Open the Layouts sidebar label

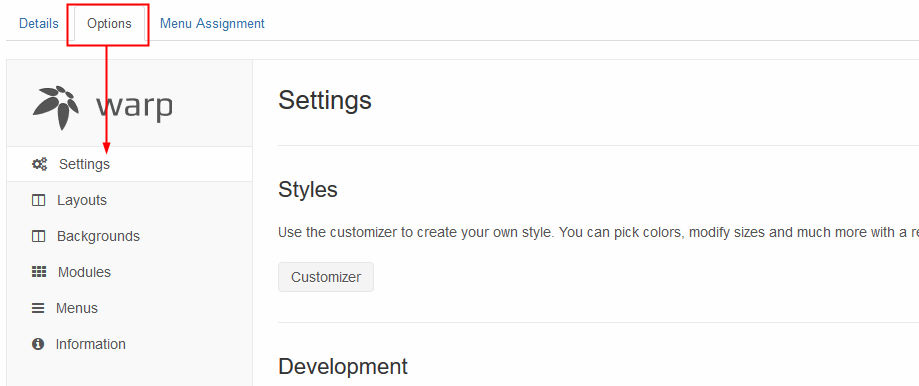[x=82, y=200]
